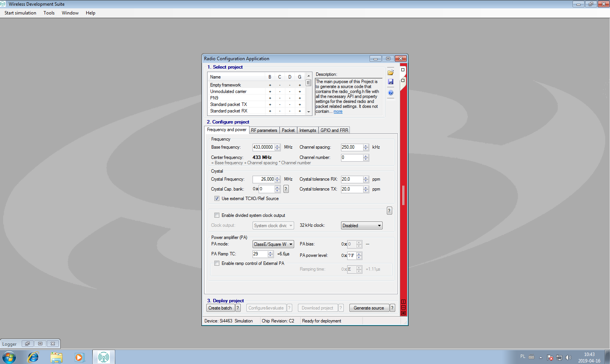Viewport: 610px width, 364px height.
Task: Increase Crystal Cap. bank value with the up arrow
Action: tap(277, 187)
